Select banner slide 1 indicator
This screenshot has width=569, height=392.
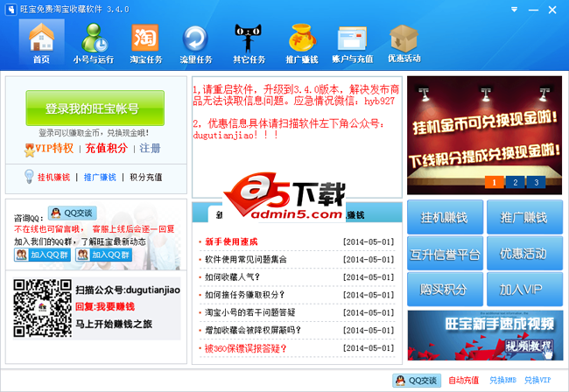(494, 182)
